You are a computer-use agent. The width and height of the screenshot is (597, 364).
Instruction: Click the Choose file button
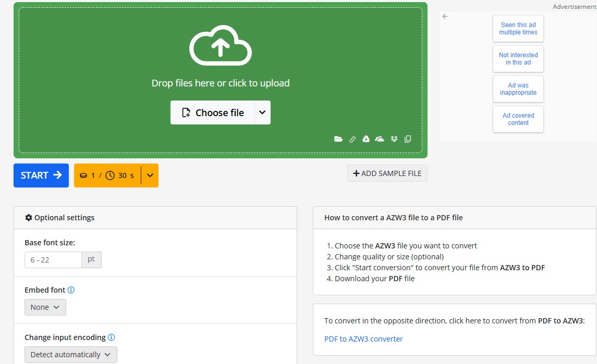point(213,112)
